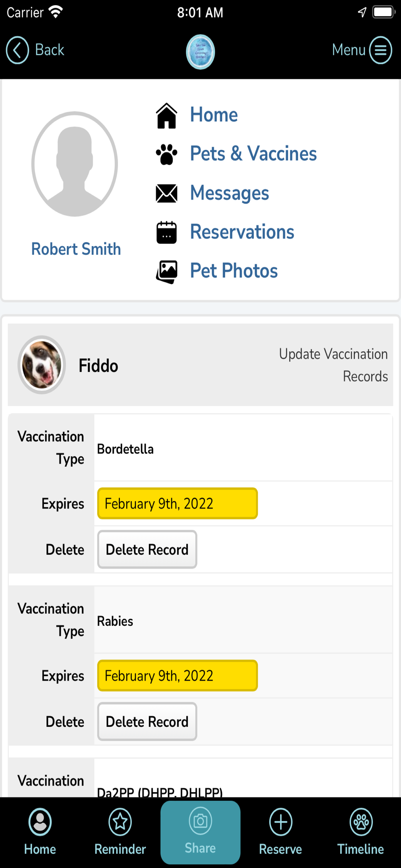Tap the calendar Reservations icon
The height and width of the screenshot is (868, 401).
[167, 232]
